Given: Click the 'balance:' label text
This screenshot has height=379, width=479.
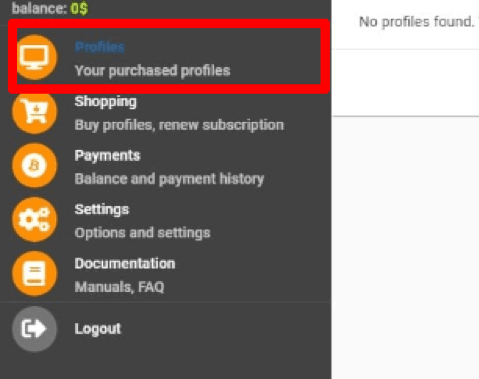Looking at the screenshot, I should [40, 8].
